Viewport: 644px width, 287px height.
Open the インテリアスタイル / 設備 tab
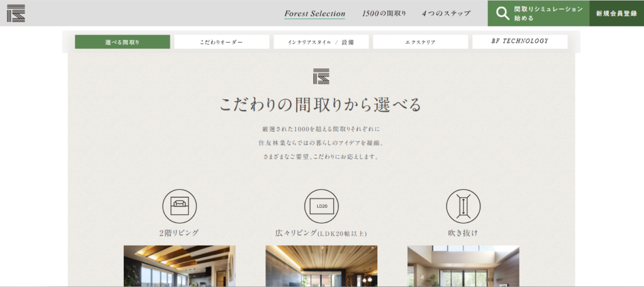point(321,42)
